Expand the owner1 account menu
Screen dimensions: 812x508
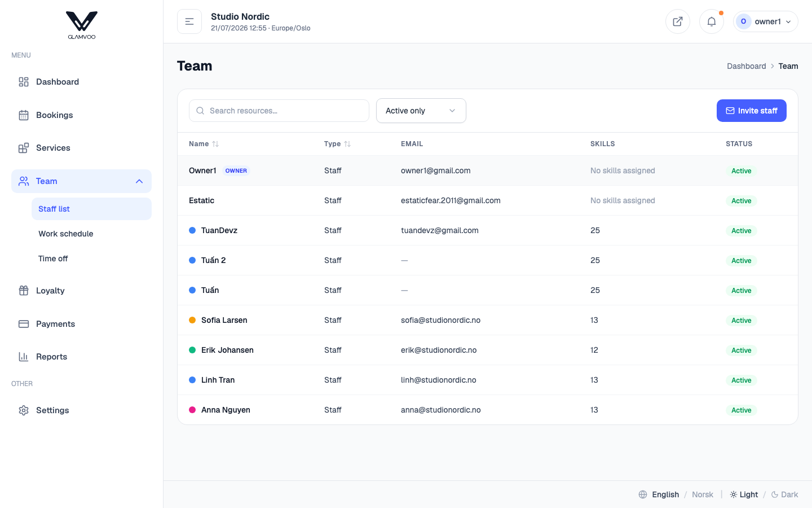[766, 21]
